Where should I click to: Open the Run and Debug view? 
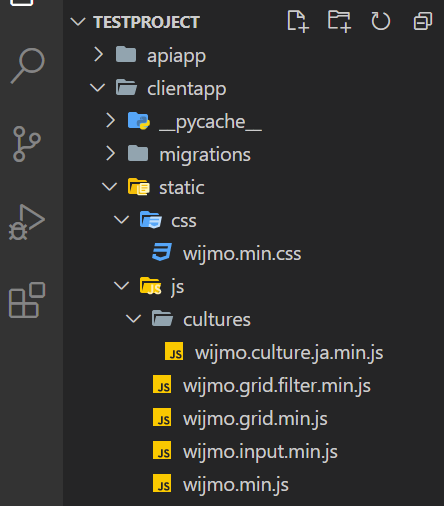(27, 222)
